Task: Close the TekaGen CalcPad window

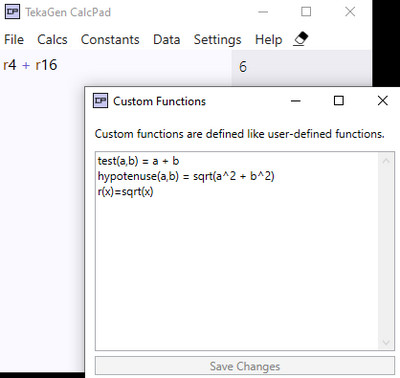Action: pyautogui.click(x=350, y=12)
